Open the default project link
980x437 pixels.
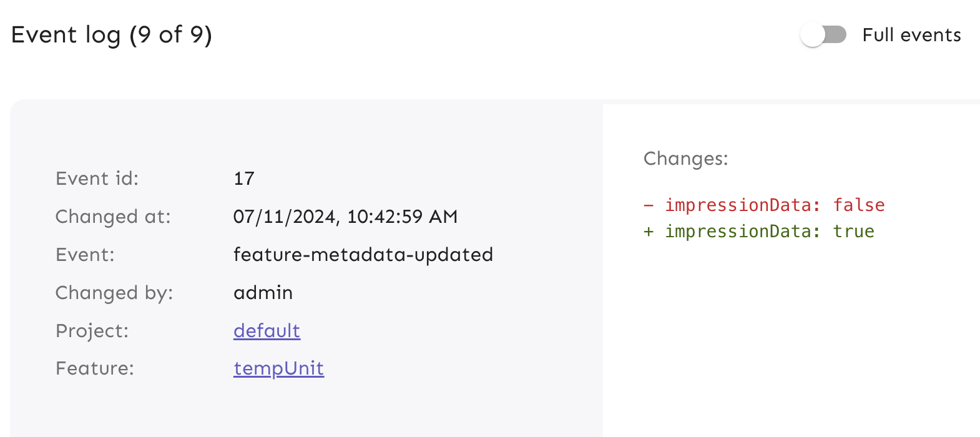tap(267, 331)
